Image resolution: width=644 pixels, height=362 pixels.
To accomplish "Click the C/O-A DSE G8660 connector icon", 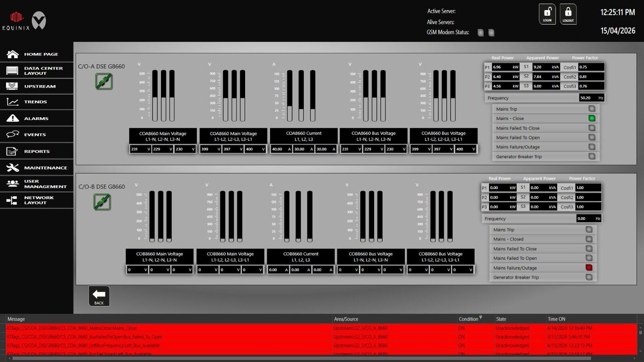I will tap(103, 81).
